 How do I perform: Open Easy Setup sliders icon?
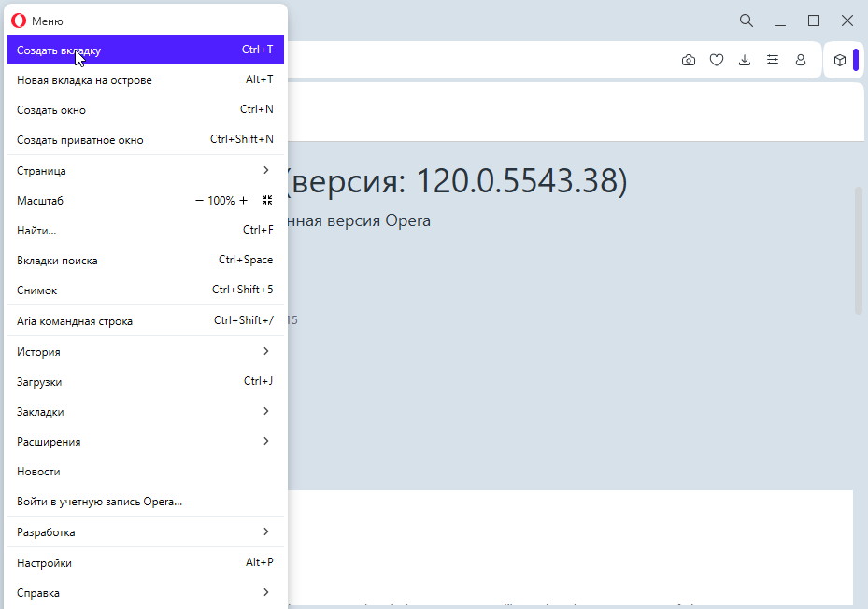point(773,60)
